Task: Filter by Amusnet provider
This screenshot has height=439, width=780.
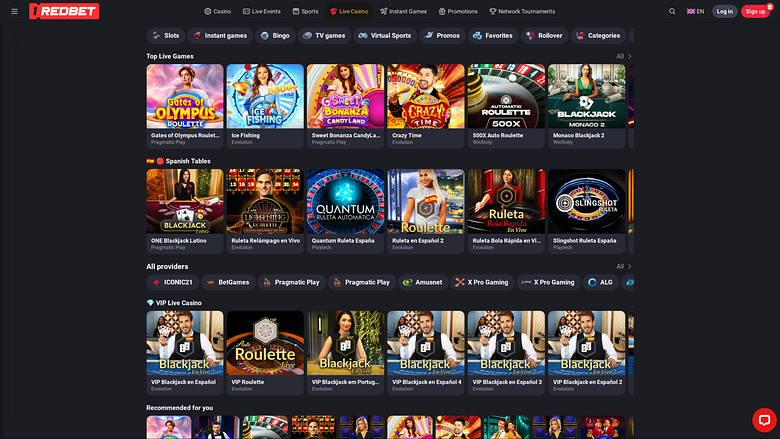Action: tap(423, 282)
